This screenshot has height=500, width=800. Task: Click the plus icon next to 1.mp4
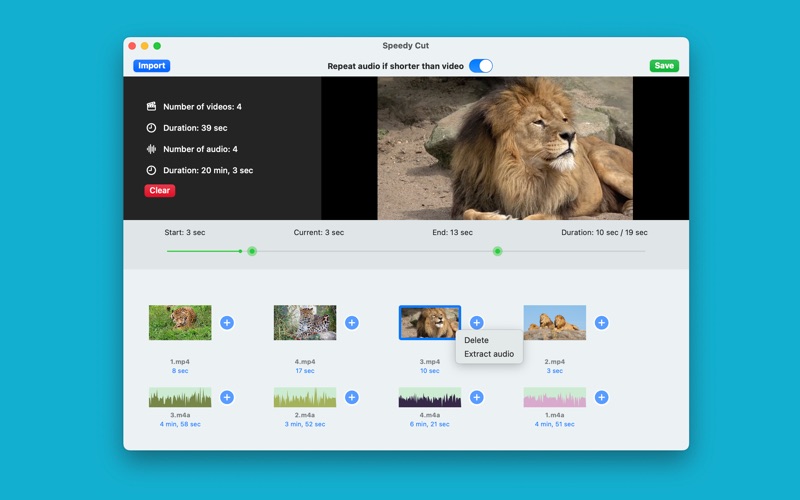[227, 322]
